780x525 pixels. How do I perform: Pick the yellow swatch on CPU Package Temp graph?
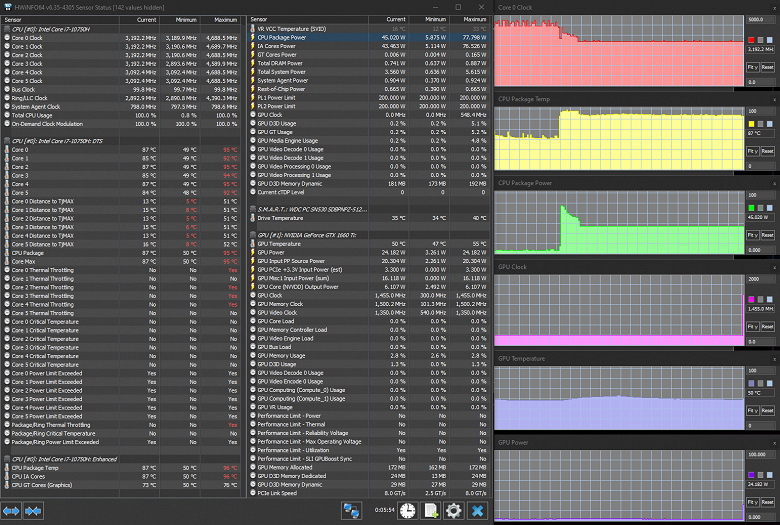click(751, 124)
